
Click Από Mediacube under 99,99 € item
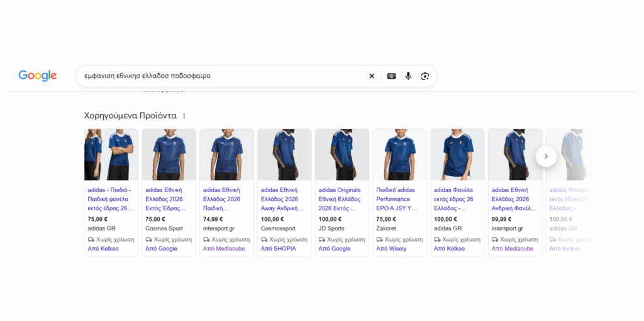click(513, 249)
